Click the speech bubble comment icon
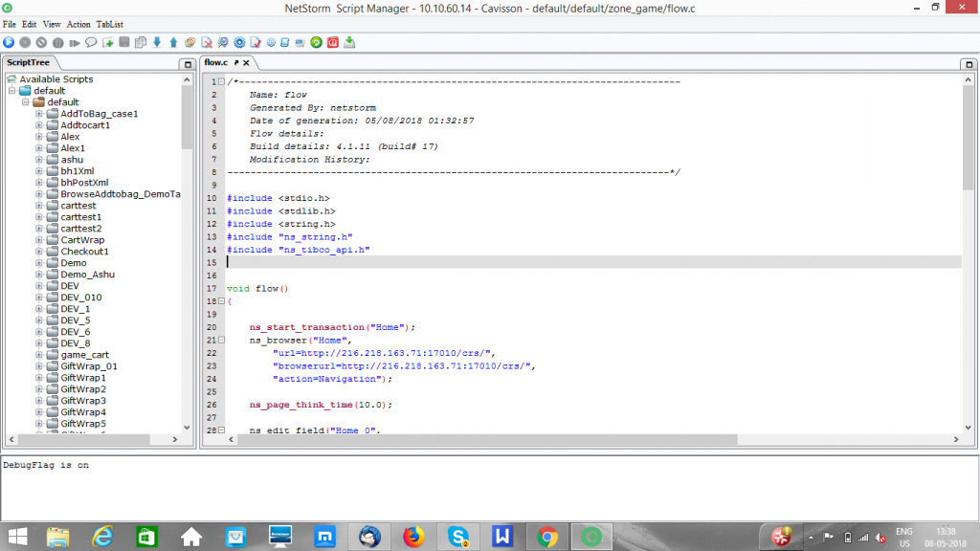This screenshot has height=551, width=980. [x=91, y=42]
